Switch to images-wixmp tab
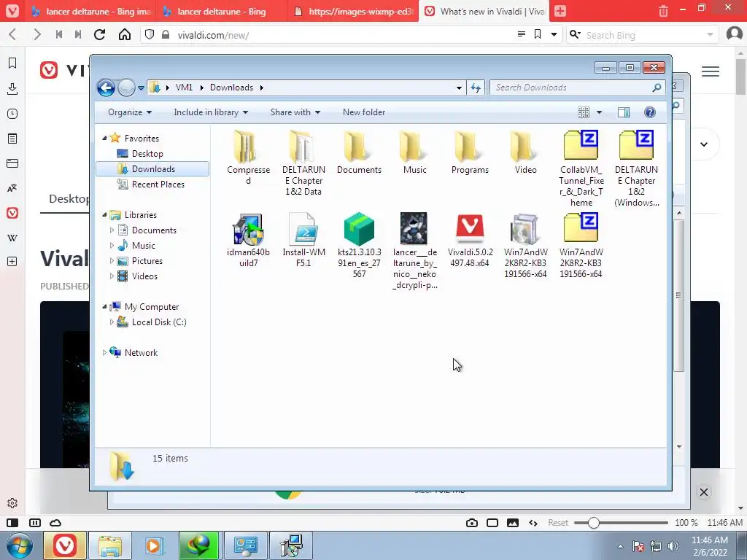747x560 pixels. point(353,11)
